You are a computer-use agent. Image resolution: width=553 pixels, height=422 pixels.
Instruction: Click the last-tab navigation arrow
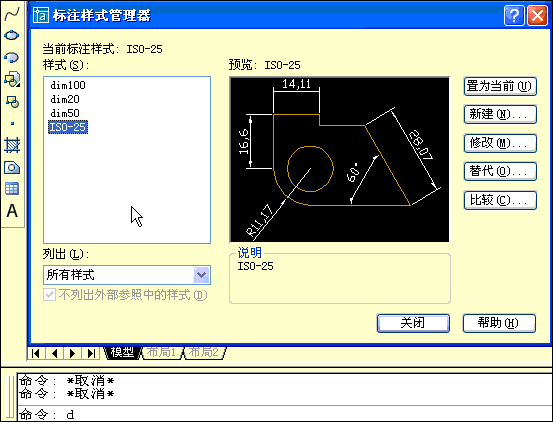(x=91, y=353)
